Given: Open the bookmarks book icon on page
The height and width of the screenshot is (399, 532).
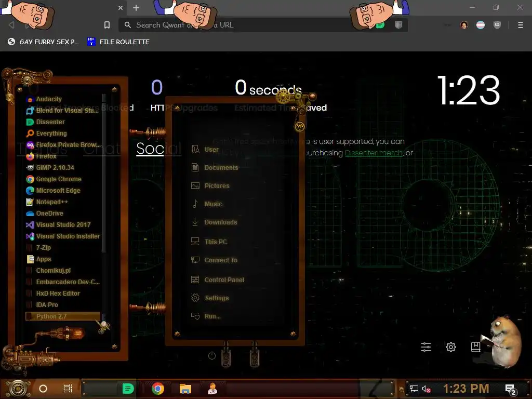Looking at the screenshot, I should pos(476,347).
